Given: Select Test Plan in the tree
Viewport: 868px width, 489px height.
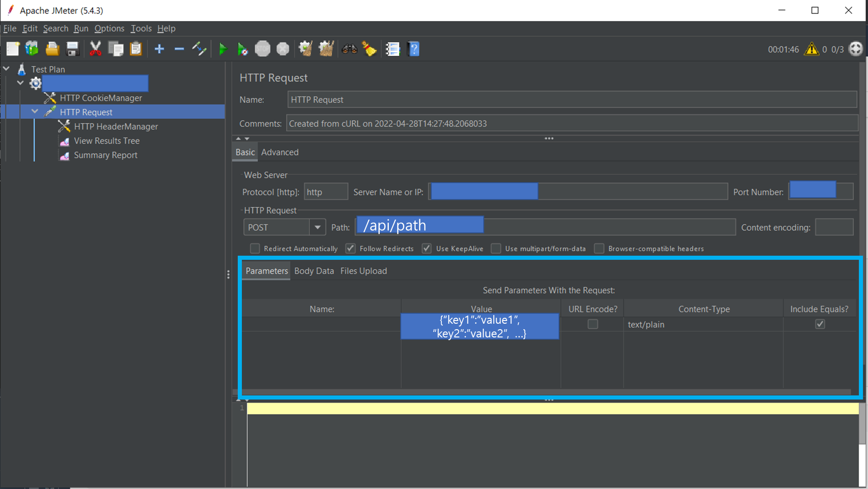Looking at the screenshot, I should click(x=48, y=69).
